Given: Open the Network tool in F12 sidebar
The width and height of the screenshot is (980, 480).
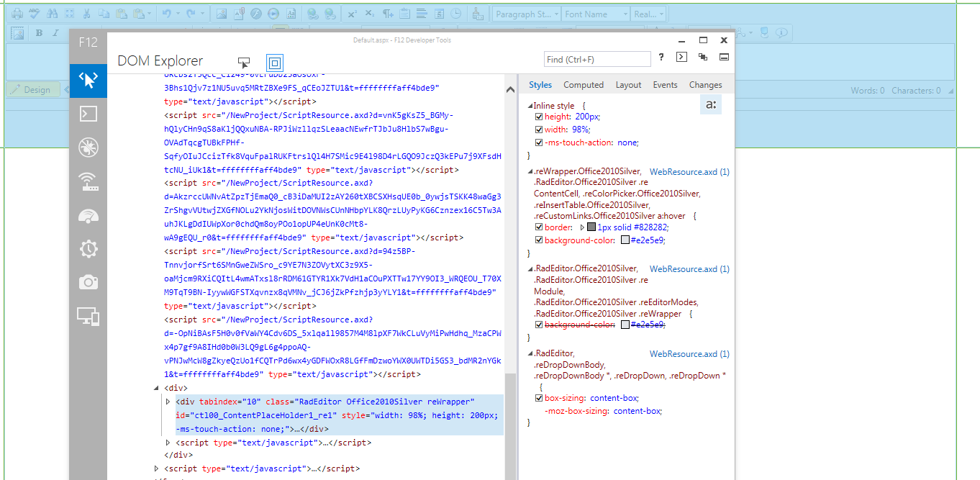Looking at the screenshot, I should pos(89,181).
